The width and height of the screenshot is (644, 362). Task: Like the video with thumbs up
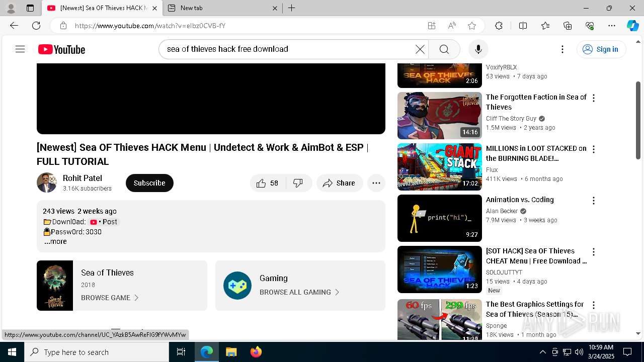click(x=268, y=183)
